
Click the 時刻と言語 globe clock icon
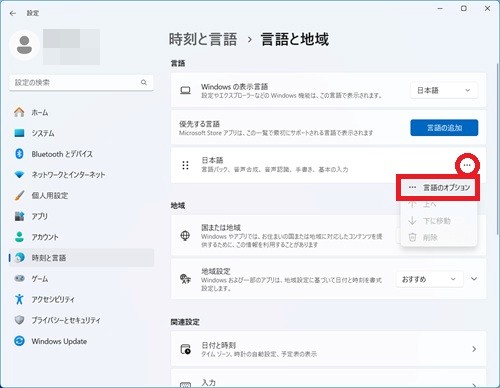[20, 257]
